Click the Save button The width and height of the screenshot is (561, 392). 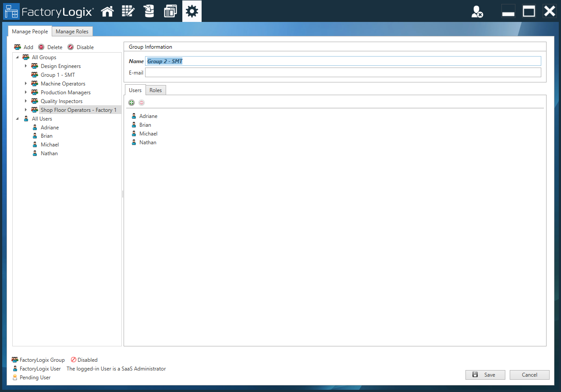pyautogui.click(x=485, y=375)
